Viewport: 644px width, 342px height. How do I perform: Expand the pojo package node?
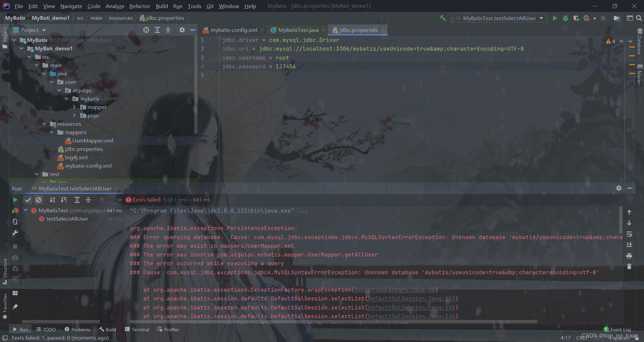pos(74,115)
